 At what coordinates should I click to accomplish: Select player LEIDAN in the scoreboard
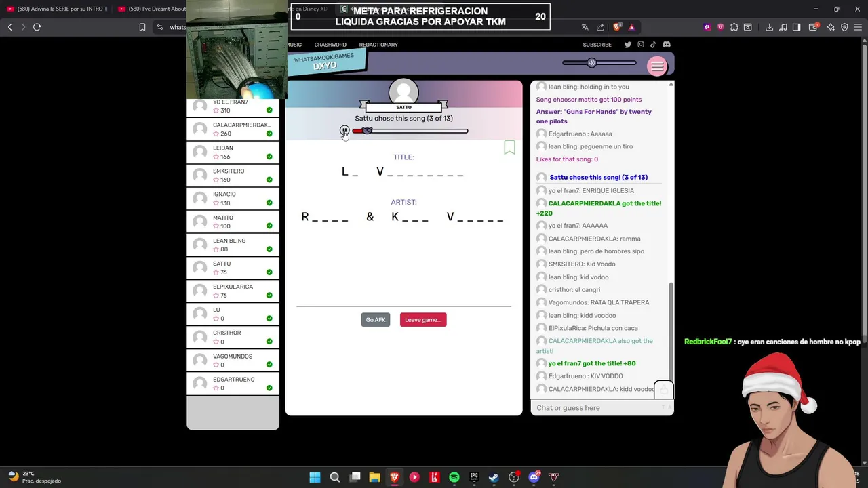[x=233, y=152]
